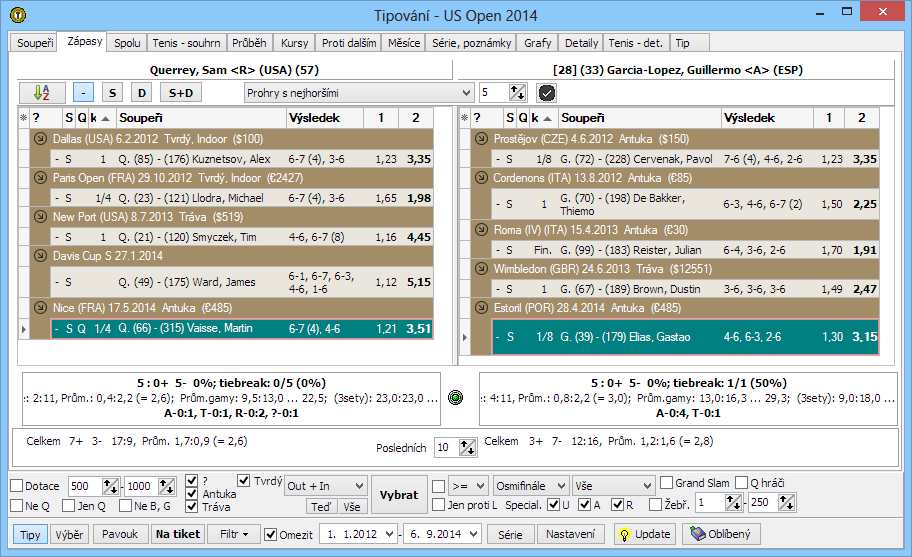
Task: Click the clock icon beside Cordenons row
Action: tap(481, 178)
